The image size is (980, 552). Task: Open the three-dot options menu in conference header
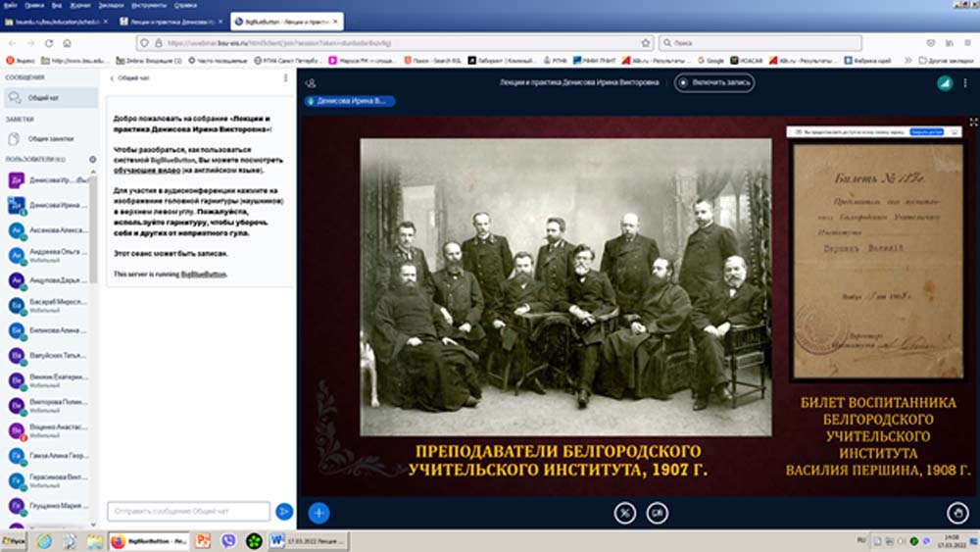[x=965, y=83]
